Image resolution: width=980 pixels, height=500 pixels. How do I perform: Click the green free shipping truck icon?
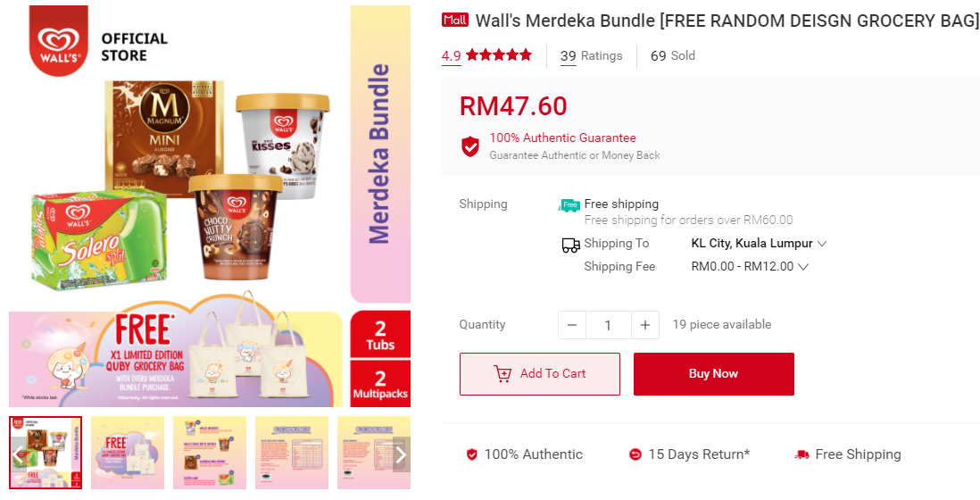(569, 204)
